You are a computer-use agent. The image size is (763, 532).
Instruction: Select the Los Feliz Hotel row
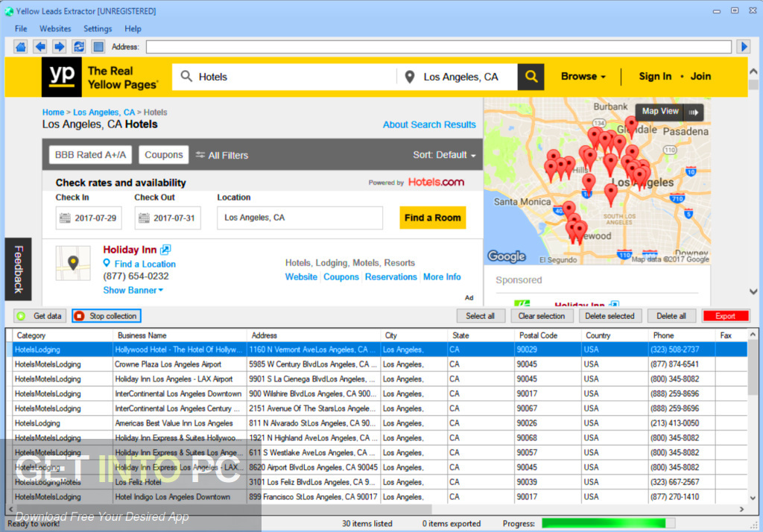pyautogui.click(x=377, y=482)
